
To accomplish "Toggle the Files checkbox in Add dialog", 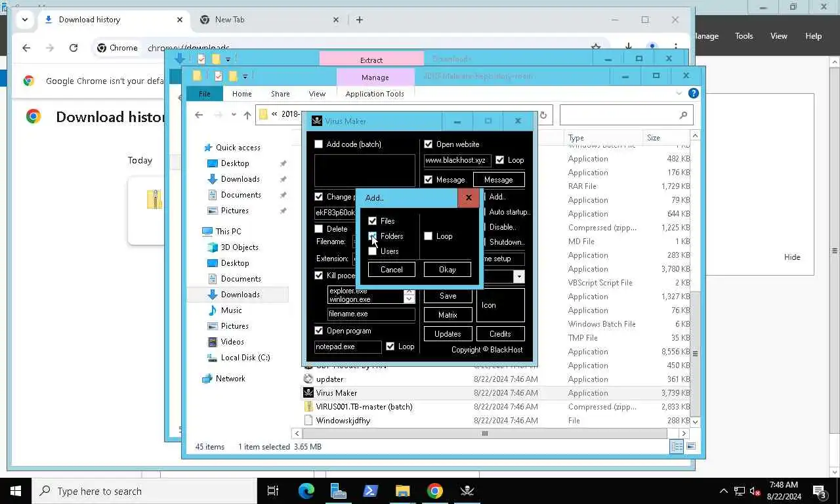I will tap(372, 221).
